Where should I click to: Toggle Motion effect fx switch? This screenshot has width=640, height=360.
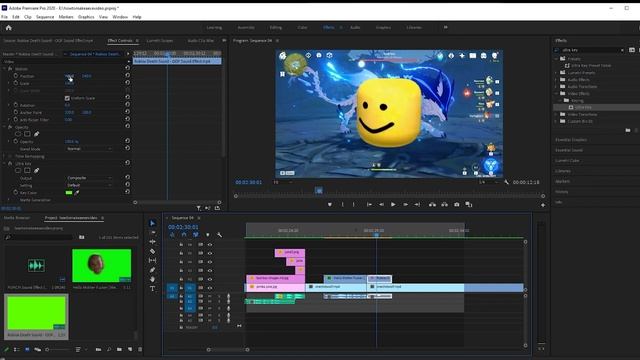tap(10, 69)
